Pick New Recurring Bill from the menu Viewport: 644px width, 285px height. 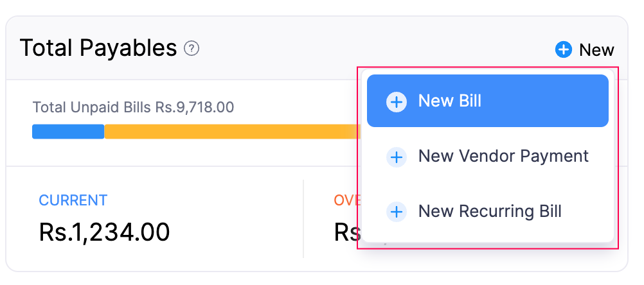point(490,211)
